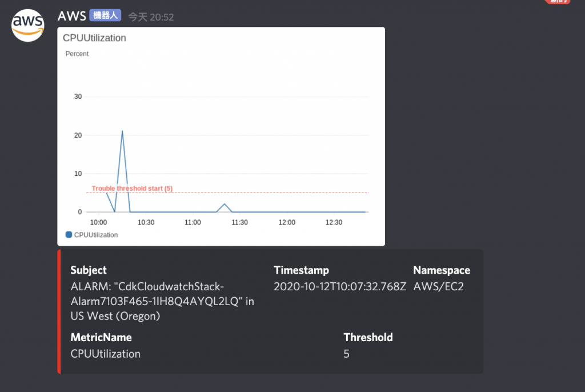Image resolution: width=585 pixels, height=392 pixels.
Task: Select the ALARM CdkCloudwatchStack subject text
Action: click(162, 301)
